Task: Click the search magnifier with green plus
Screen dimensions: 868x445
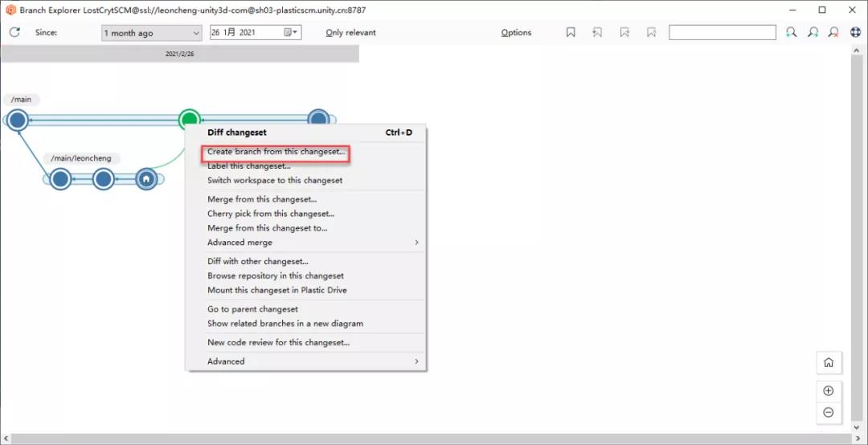Action: [792, 33]
